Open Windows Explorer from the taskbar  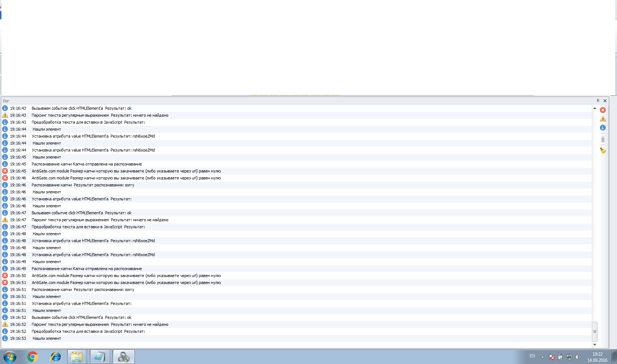point(77,357)
